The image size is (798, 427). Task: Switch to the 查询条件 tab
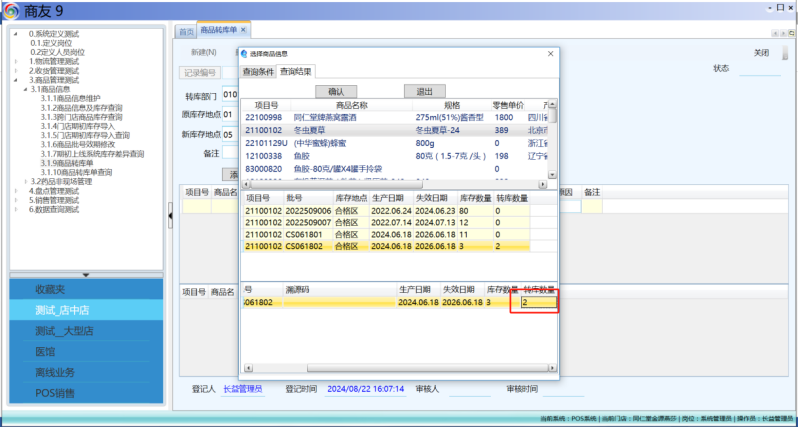coord(258,72)
